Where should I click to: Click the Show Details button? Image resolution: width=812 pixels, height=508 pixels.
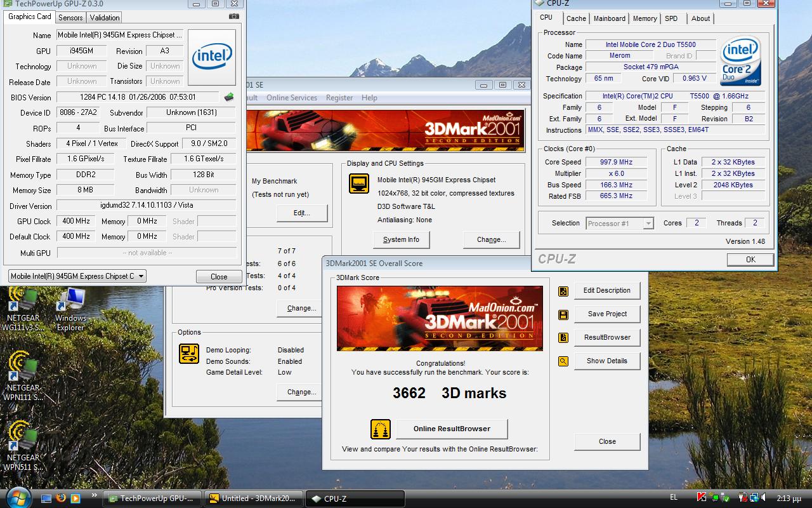point(607,361)
